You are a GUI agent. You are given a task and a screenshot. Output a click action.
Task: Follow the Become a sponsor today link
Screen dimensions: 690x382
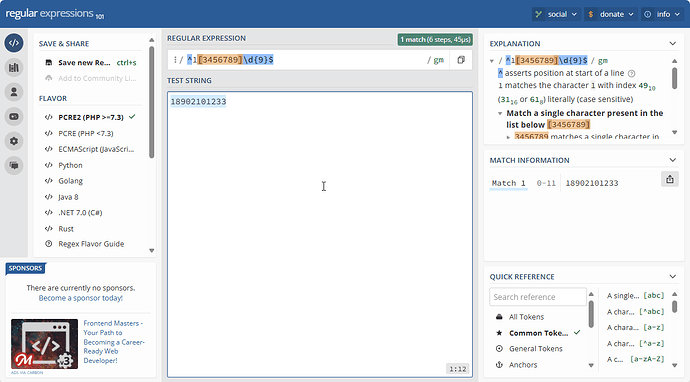click(x=81, y=298)
